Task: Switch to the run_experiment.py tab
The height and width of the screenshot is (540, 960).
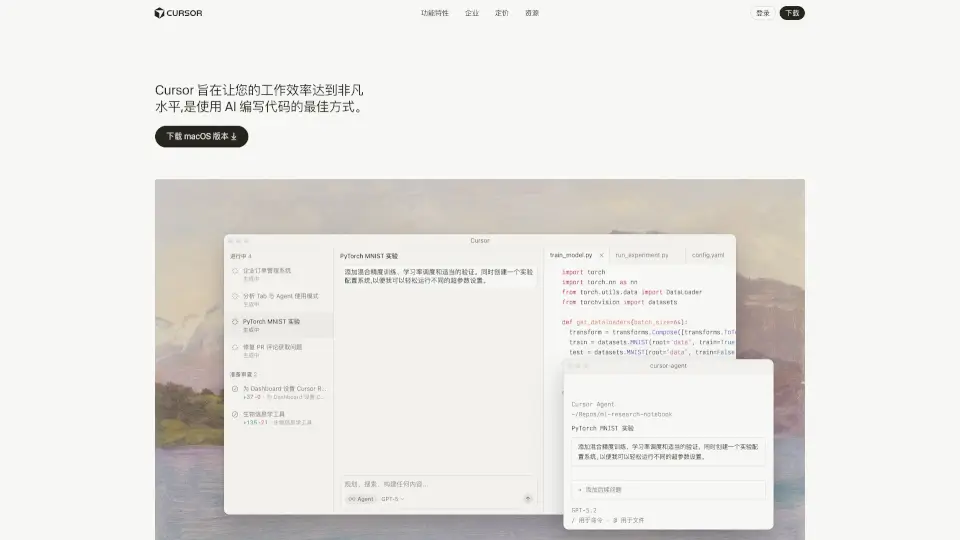Action: click(642, 255)
